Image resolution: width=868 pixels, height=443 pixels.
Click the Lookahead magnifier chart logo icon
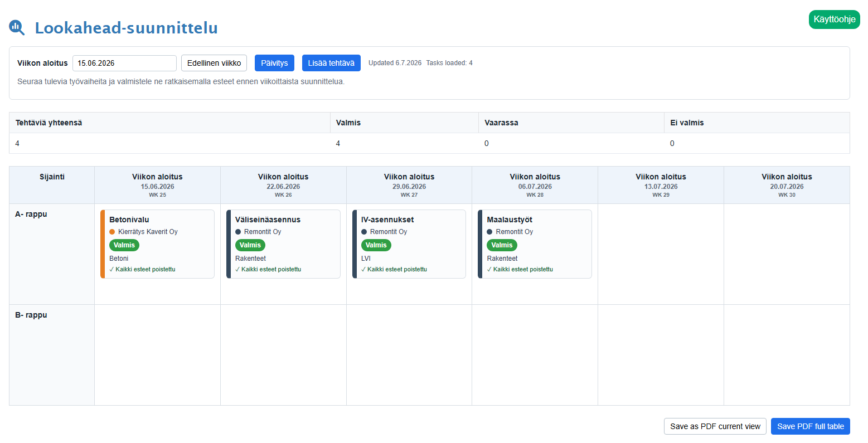click(x=17, y=27)
